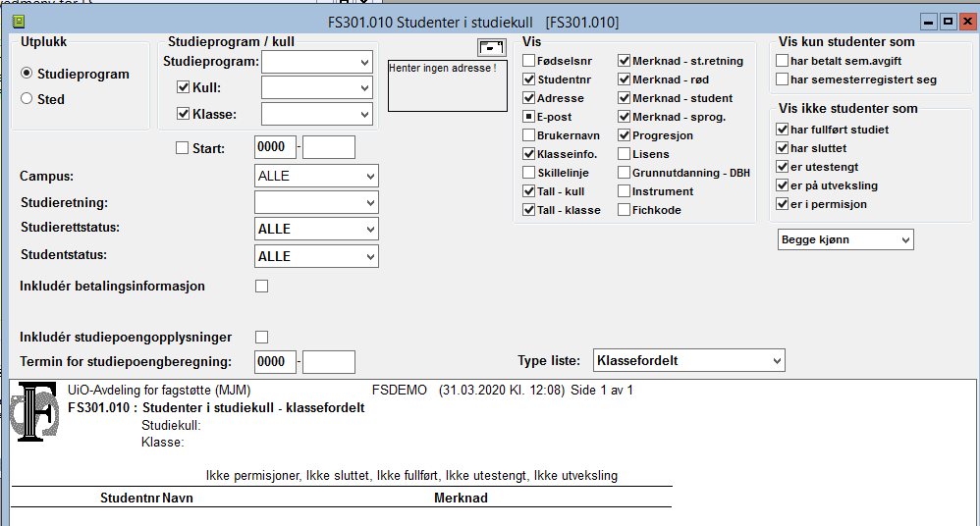Enable Brukernavn display option
This screenshot has height=526, width=980.
point(528,135)
